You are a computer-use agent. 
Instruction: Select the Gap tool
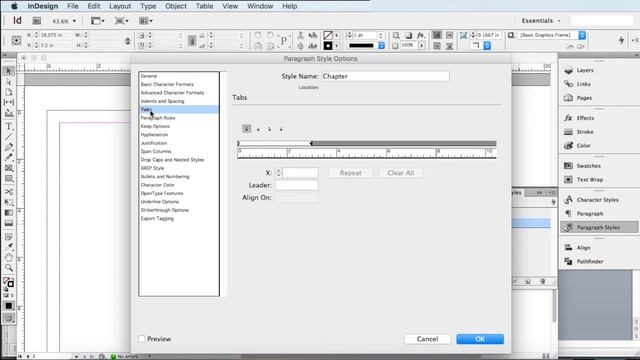pyautogui.click(x=9, y=102)
